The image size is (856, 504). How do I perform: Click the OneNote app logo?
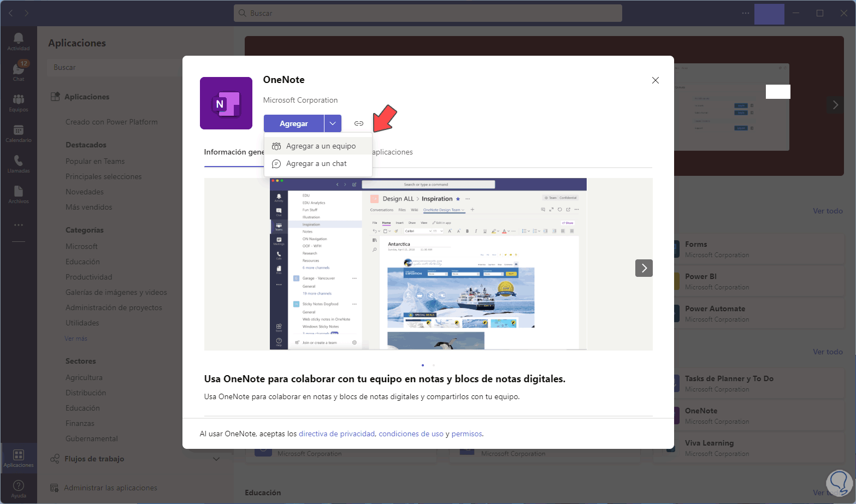point(226,103)
